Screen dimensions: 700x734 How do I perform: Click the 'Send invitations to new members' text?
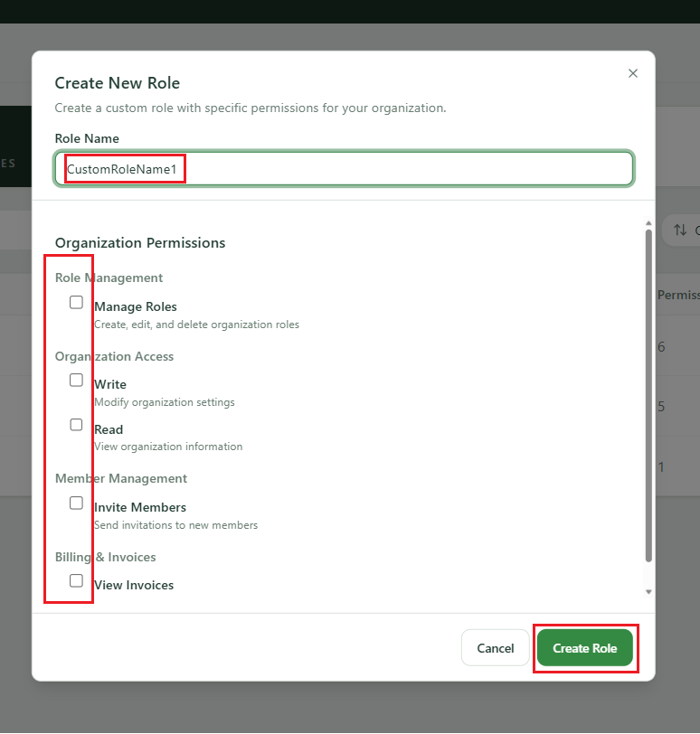point(176,525)
